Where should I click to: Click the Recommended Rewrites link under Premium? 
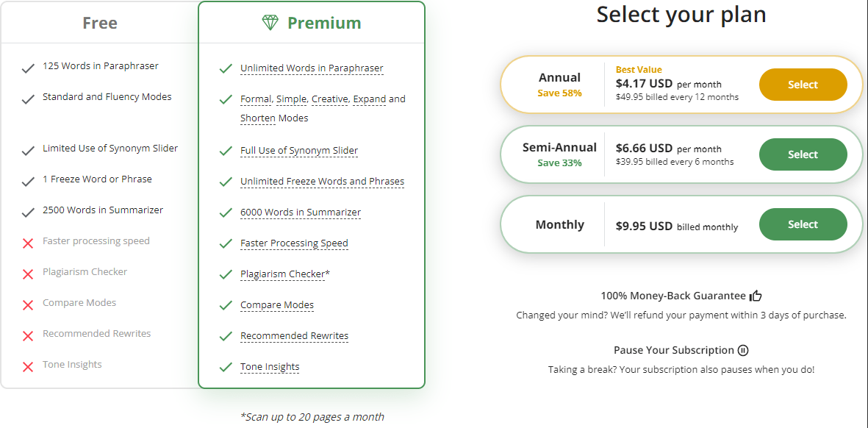pos(295,336)
